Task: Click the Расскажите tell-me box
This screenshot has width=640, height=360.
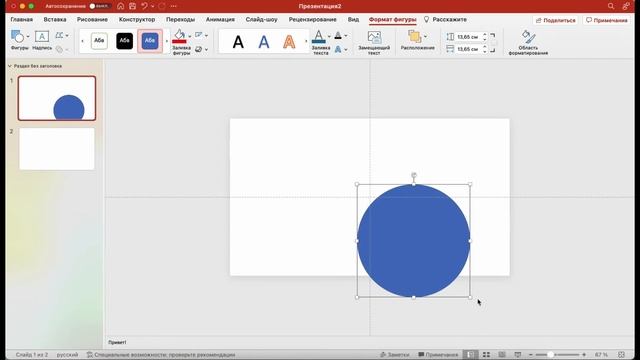Action: [445, 20]
